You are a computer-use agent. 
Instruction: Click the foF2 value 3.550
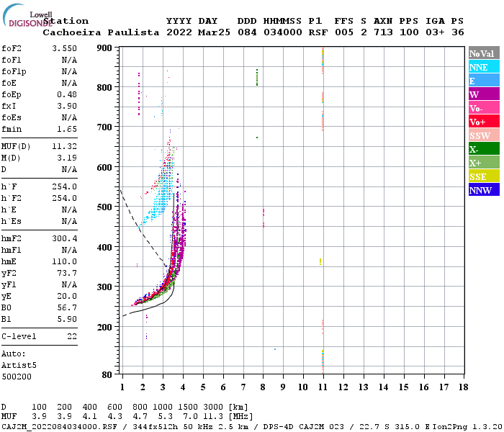(65, 48)
